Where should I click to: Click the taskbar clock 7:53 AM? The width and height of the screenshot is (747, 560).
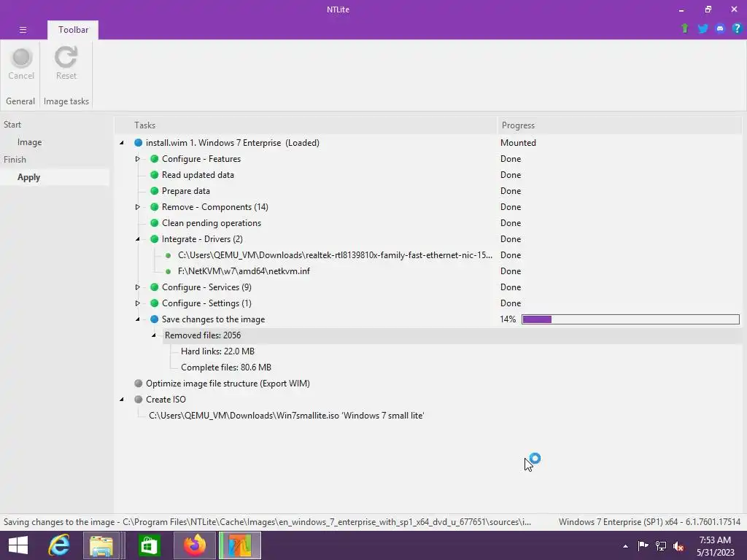pyautogui.click(x=715, y=540)
